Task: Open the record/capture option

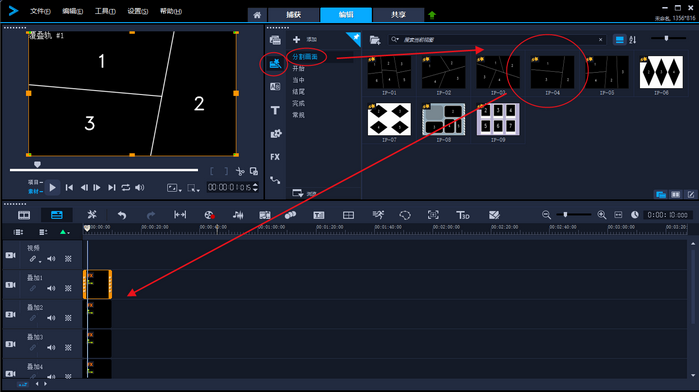Action: (210, 215)
